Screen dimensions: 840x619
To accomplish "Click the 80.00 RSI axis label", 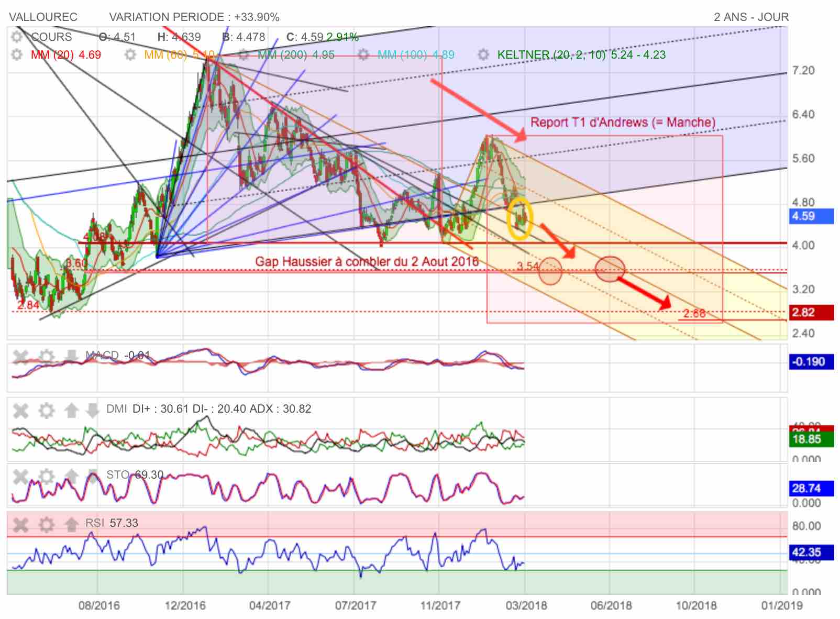I will [x=806, y=526].
